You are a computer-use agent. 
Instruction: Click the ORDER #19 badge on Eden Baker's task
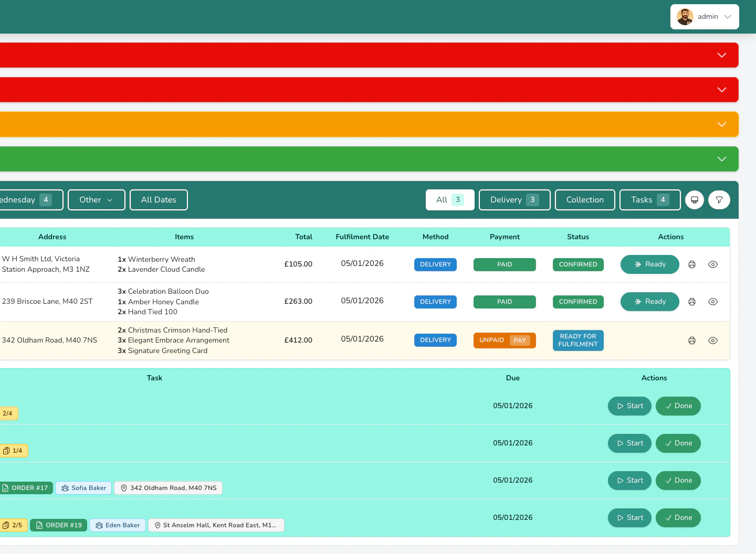pos(58,525)
